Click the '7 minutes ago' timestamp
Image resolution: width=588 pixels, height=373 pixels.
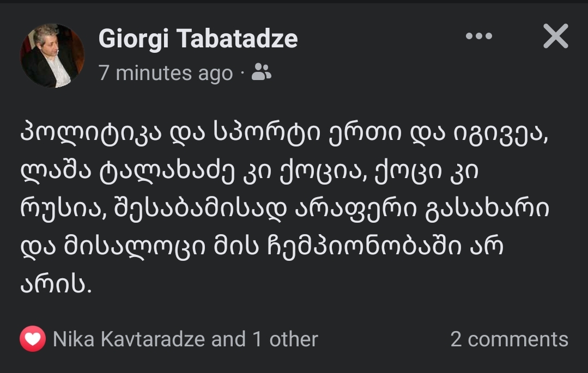165,73
